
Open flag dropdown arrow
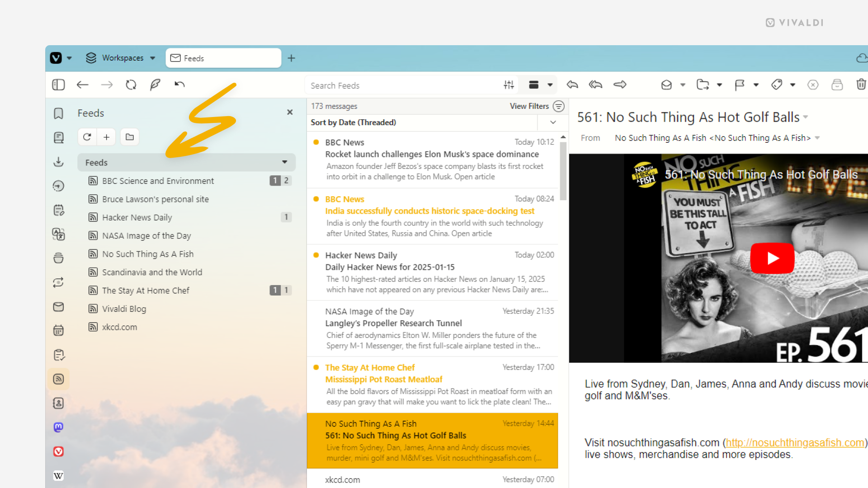tap(756, 85)
